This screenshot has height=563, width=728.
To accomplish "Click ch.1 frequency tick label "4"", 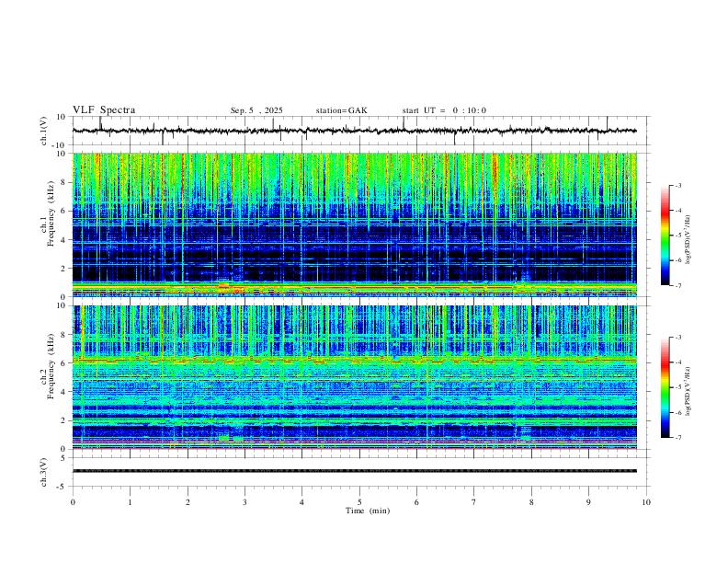I will pyautogui.click(x=63, y=240).
